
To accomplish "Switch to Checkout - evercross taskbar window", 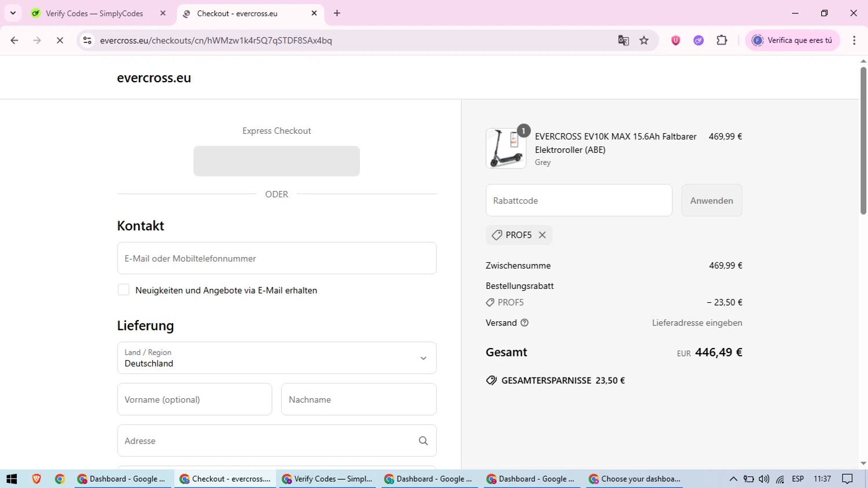I will 225,479.
